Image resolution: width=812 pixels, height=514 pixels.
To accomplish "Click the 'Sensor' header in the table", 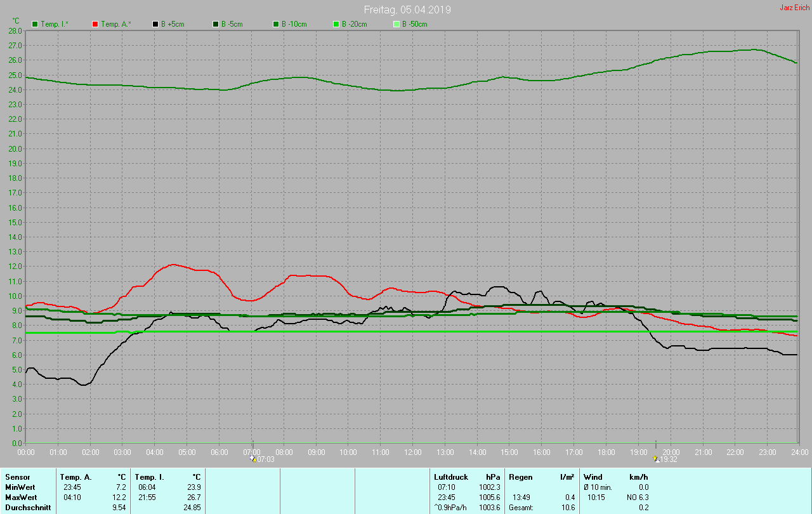I will [x=17, y=477].
